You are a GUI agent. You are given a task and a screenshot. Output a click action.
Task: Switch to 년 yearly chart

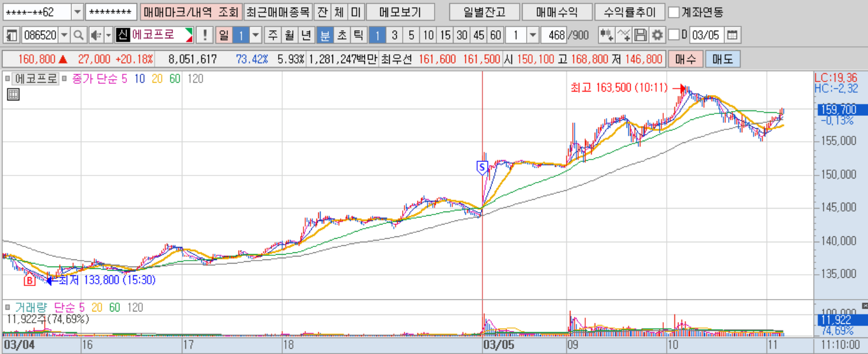click(x=306, y=35)
